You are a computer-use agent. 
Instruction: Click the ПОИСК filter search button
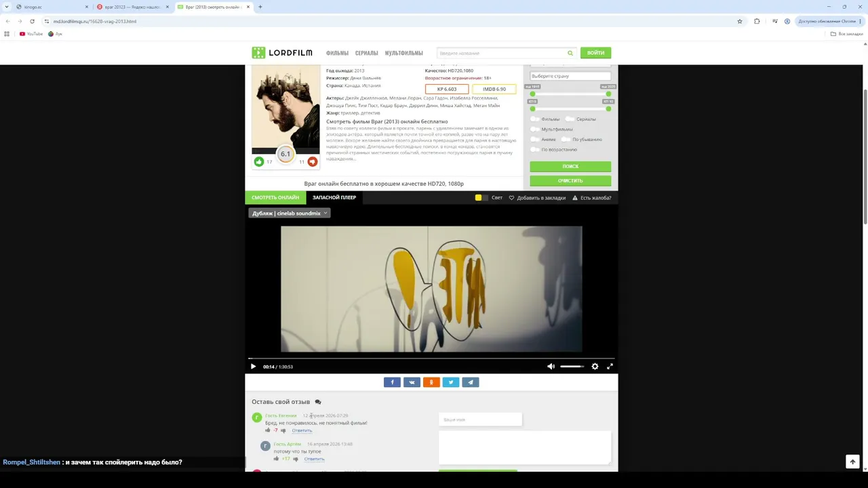pos(570,167)
